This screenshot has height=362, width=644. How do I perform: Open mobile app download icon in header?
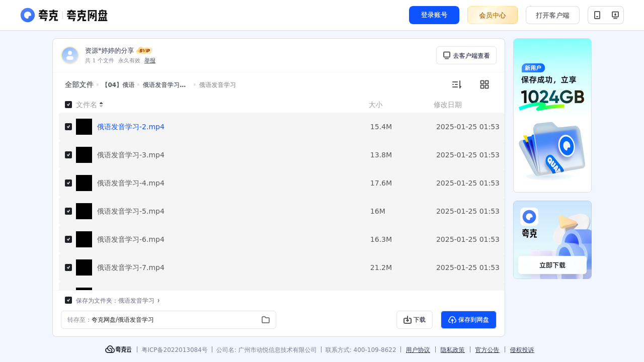point(597,15)
